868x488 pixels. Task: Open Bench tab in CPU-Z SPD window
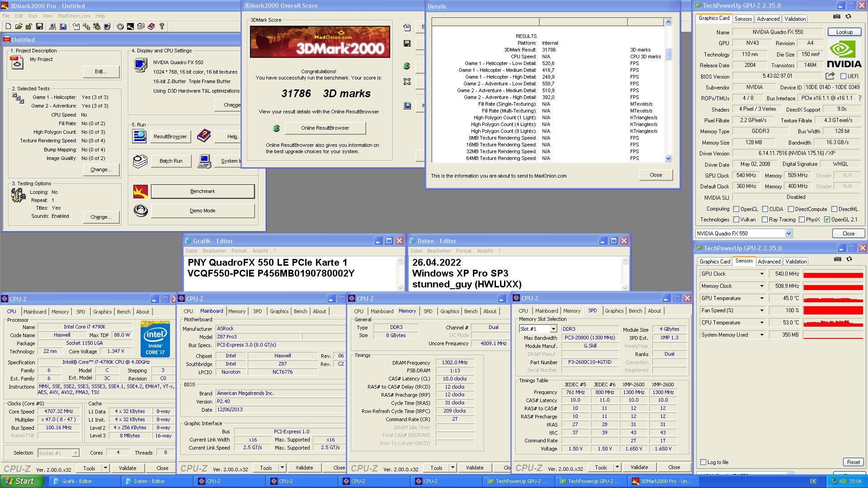pyautogui.click(x=635, y=311)
